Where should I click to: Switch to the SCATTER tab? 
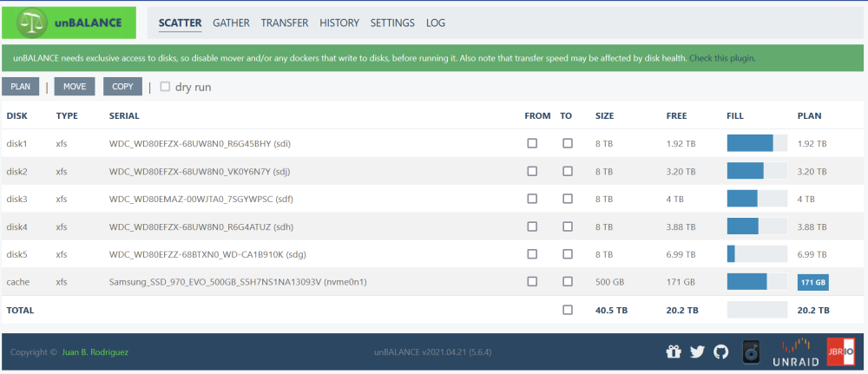pos(180,23)
